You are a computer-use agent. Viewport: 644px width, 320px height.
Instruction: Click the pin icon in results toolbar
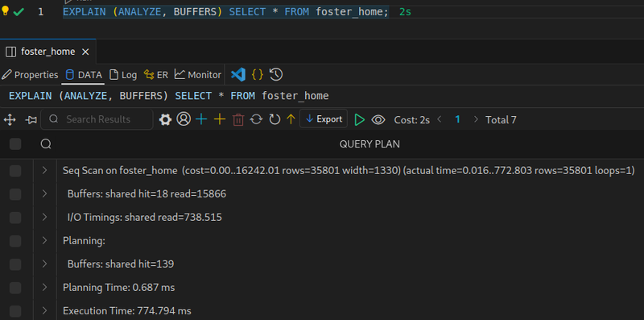(x=31, y=119)
